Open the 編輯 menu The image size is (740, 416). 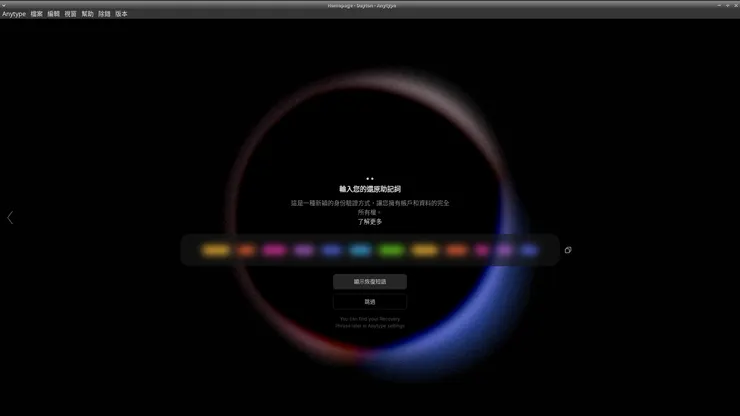[53, 14]
